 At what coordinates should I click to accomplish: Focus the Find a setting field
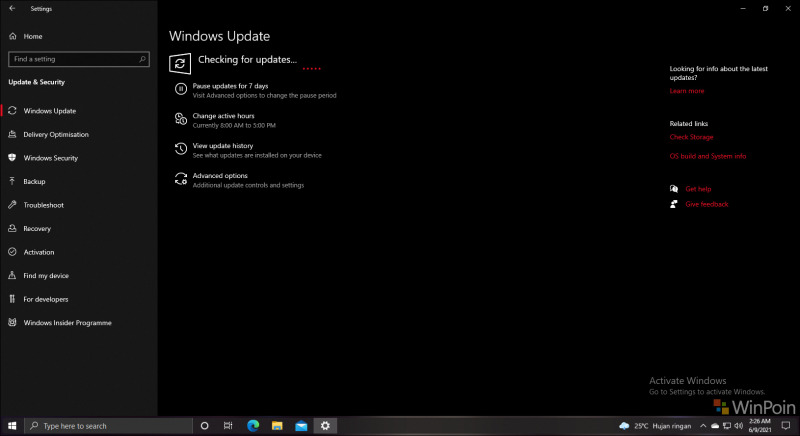click(79, 59)
